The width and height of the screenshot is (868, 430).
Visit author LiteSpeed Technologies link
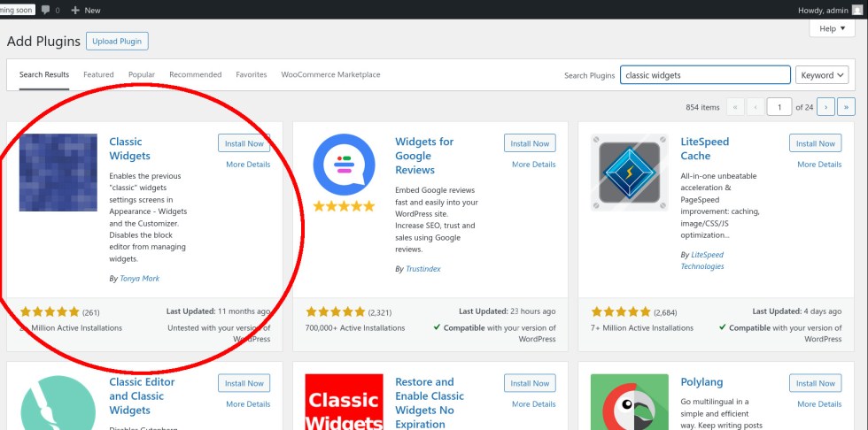tap(701, 260)
